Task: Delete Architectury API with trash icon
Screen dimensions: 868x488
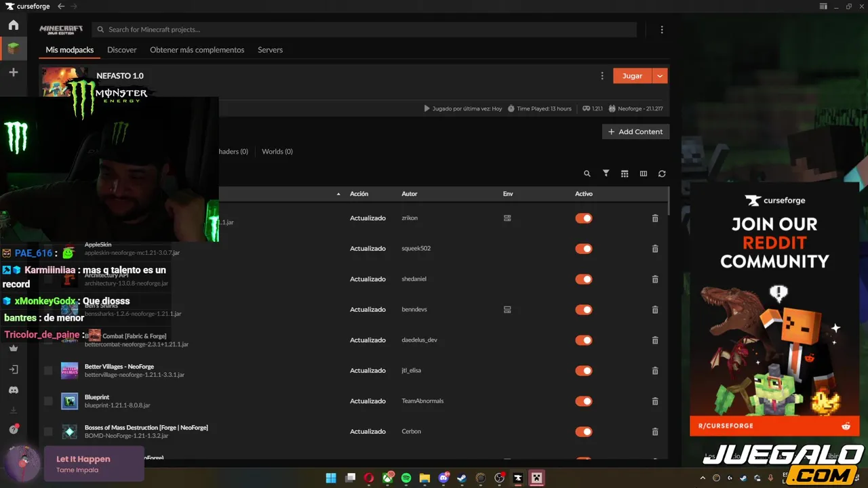Action: 655,279
